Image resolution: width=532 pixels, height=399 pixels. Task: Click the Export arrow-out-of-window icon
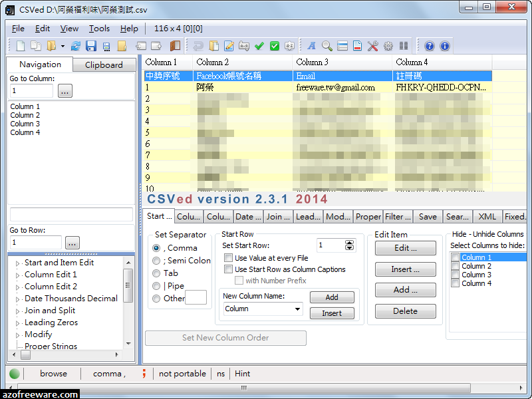click(156, 46)
